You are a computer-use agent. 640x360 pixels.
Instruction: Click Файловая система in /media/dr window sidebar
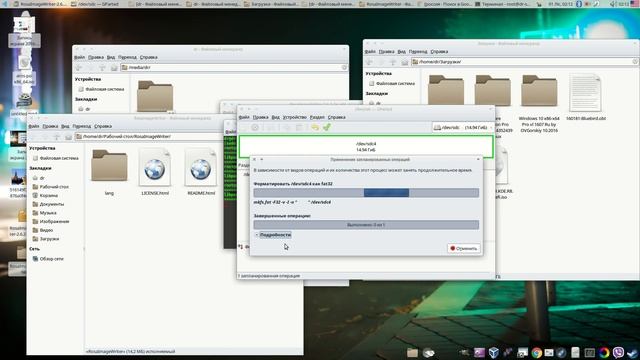101,89
